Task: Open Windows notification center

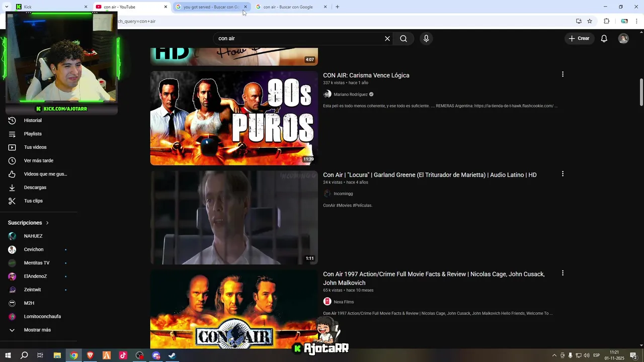Action: [x=634, y=355]
